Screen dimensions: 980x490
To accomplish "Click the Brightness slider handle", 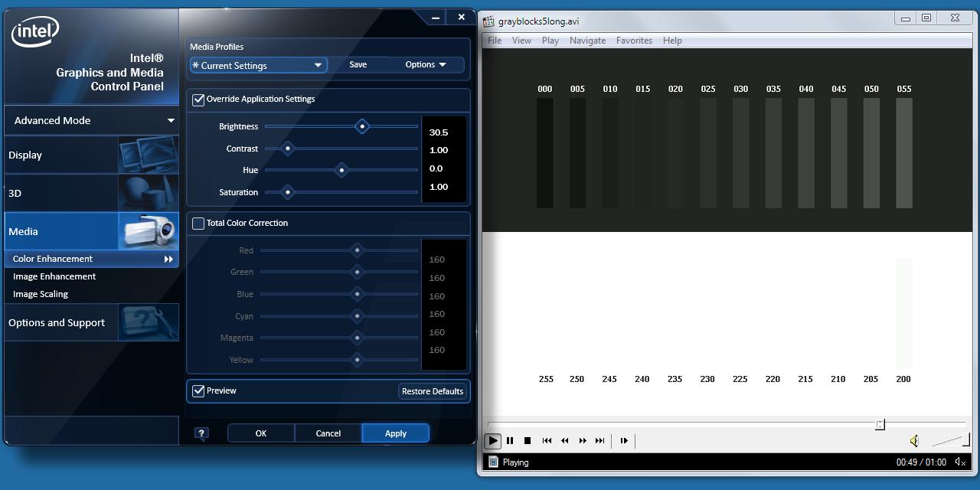I will pyautogui.click(x=362, y=126).
